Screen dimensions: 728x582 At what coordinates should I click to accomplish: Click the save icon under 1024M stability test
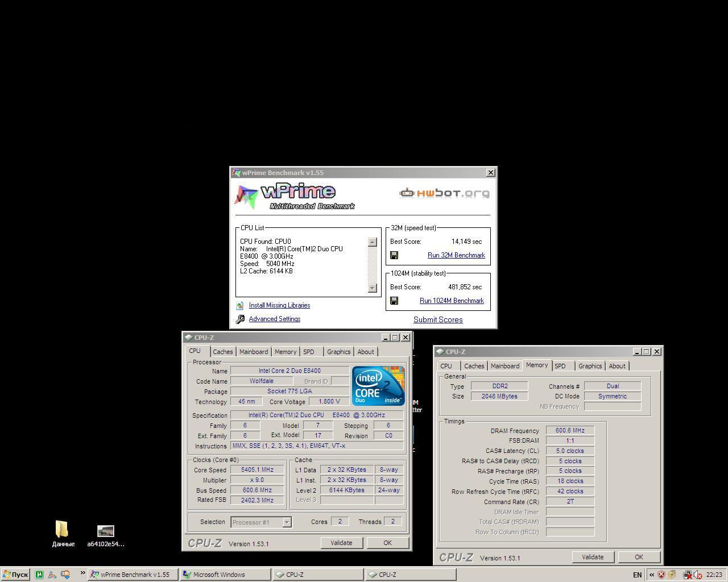coord(394,301)
